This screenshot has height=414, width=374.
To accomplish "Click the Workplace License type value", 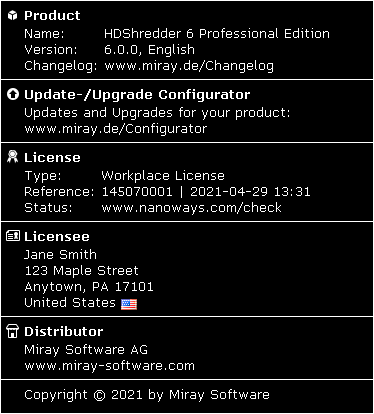I will point(163,176).
